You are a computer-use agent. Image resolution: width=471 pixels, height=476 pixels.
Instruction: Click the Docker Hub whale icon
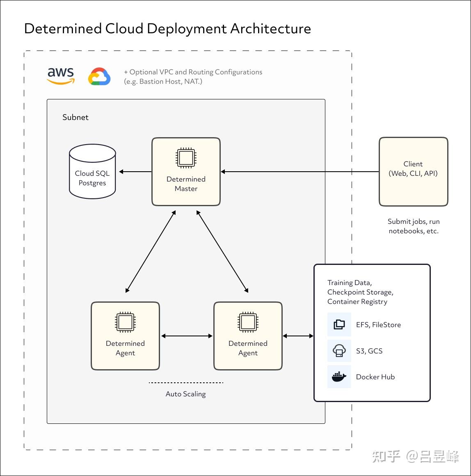(x=339, y=377)
